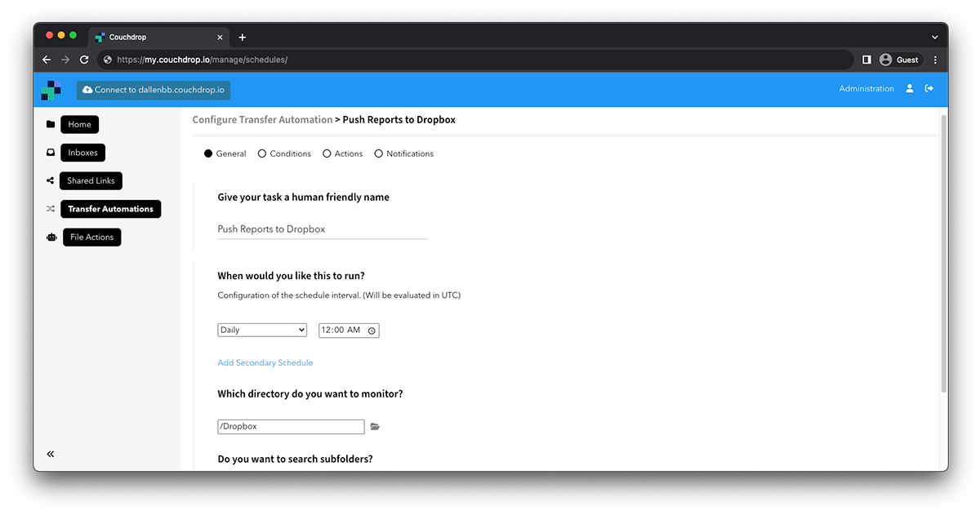The image size is (980, 515).
Task: Open the Daily schedule interval dropdown
Action: pos(261,330)
